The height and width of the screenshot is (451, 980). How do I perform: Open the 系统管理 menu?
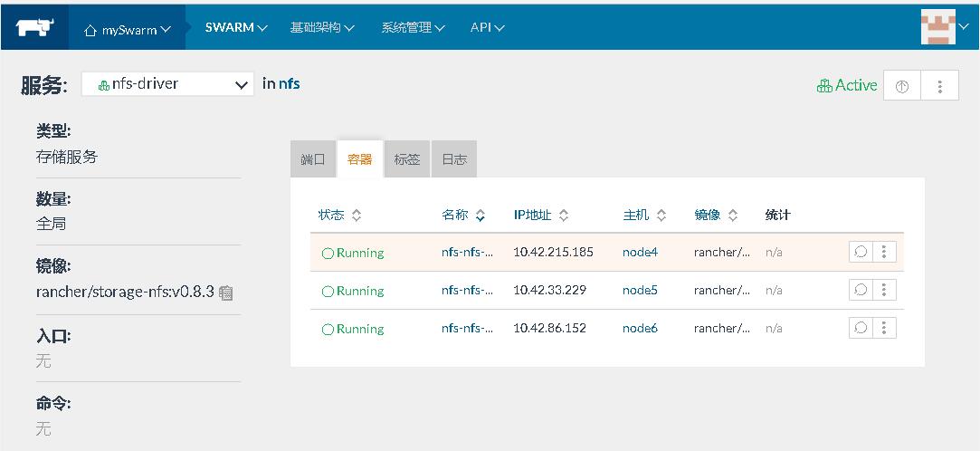(414, 27)
